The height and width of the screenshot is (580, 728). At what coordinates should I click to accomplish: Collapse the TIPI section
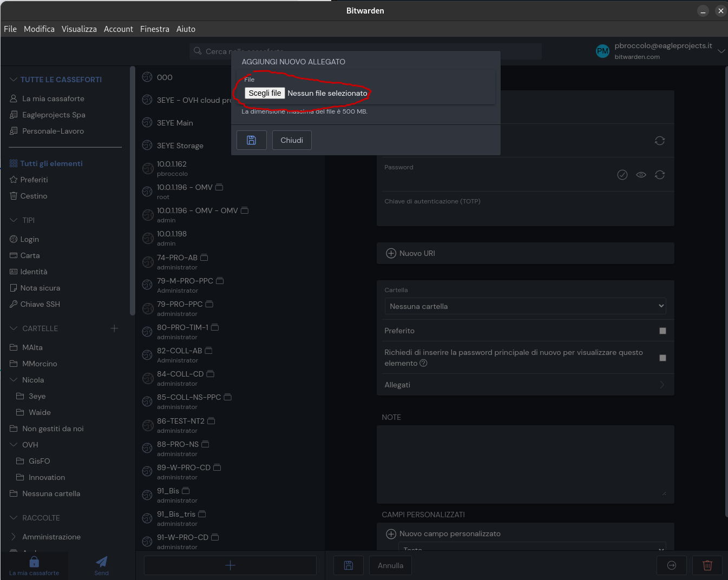(x=14, y=220)
